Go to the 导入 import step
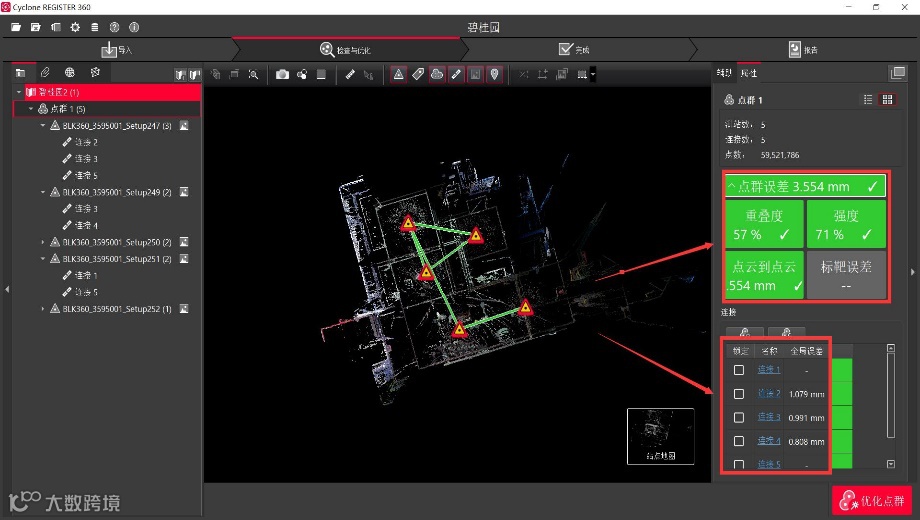This screenshot has width=920, height=520. click(x=116, y=50)
